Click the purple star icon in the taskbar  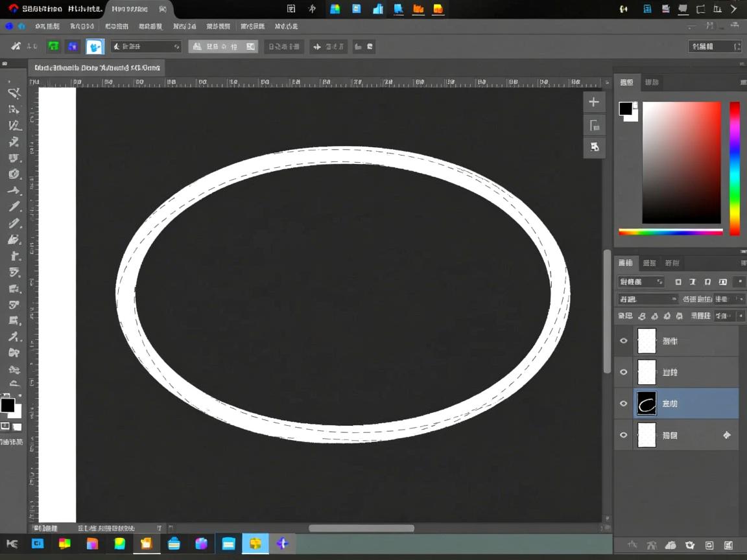coord(282,544)
